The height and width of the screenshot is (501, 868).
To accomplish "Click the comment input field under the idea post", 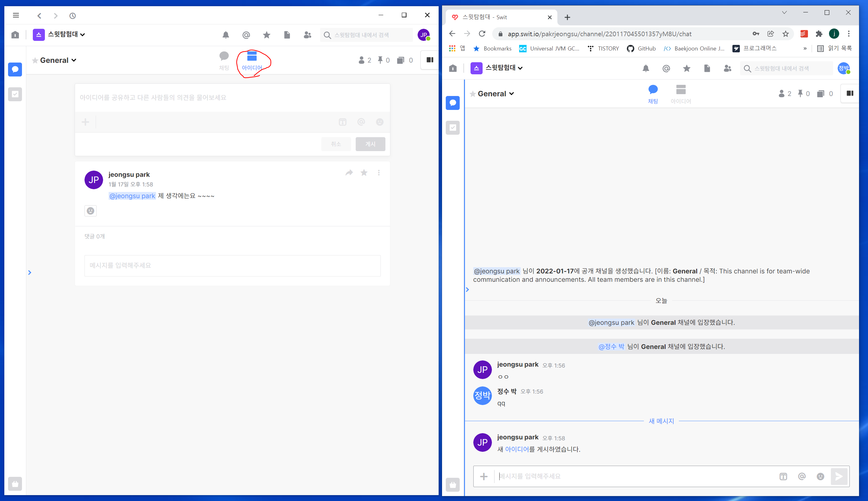I will (x=232, y=265).
